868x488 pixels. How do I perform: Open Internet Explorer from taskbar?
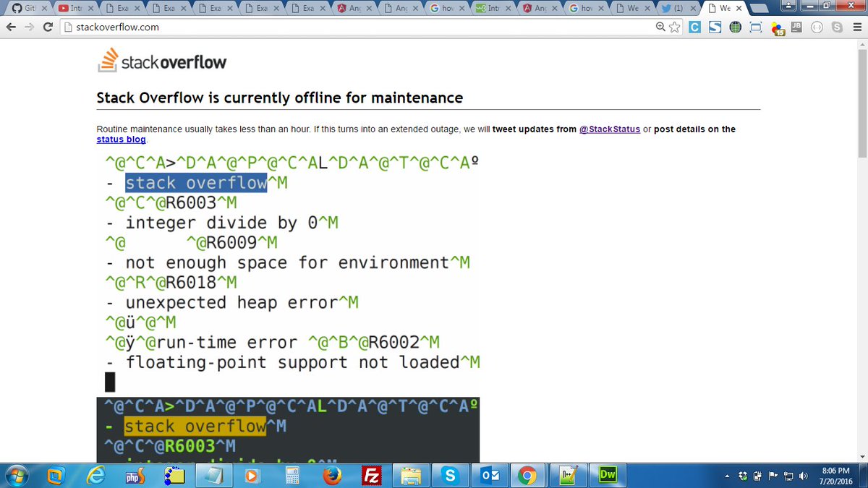tap(96, 476)
